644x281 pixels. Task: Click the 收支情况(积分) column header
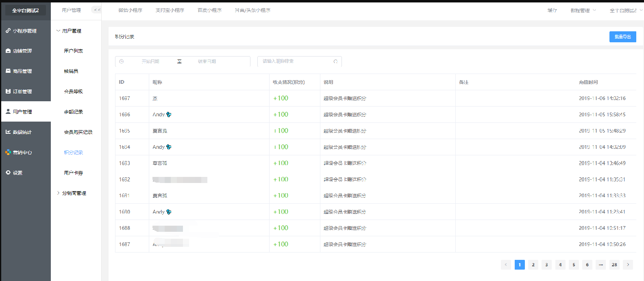[289, 82]
